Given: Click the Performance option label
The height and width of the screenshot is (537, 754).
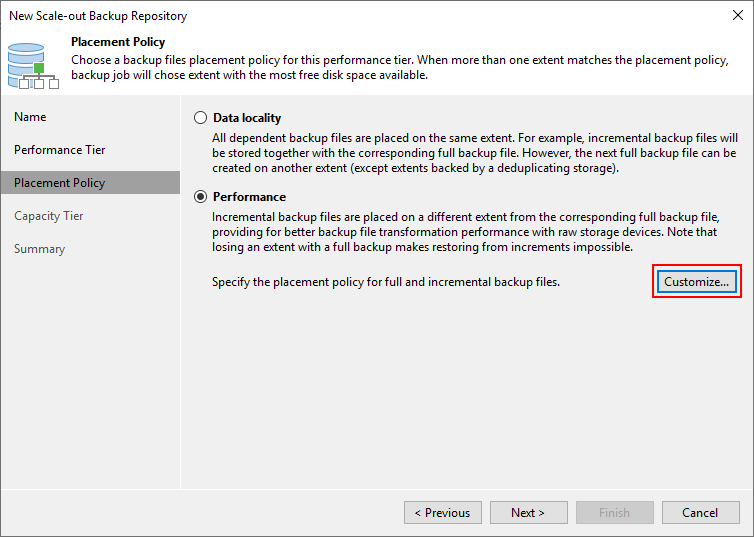Looking at the screenshot, I should (x=249, y=197).
